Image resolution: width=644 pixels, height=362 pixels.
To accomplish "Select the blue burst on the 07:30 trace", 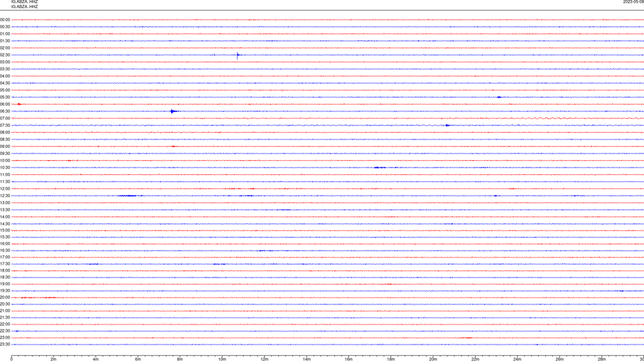I will pyautogui.click(x=447, y=125).
